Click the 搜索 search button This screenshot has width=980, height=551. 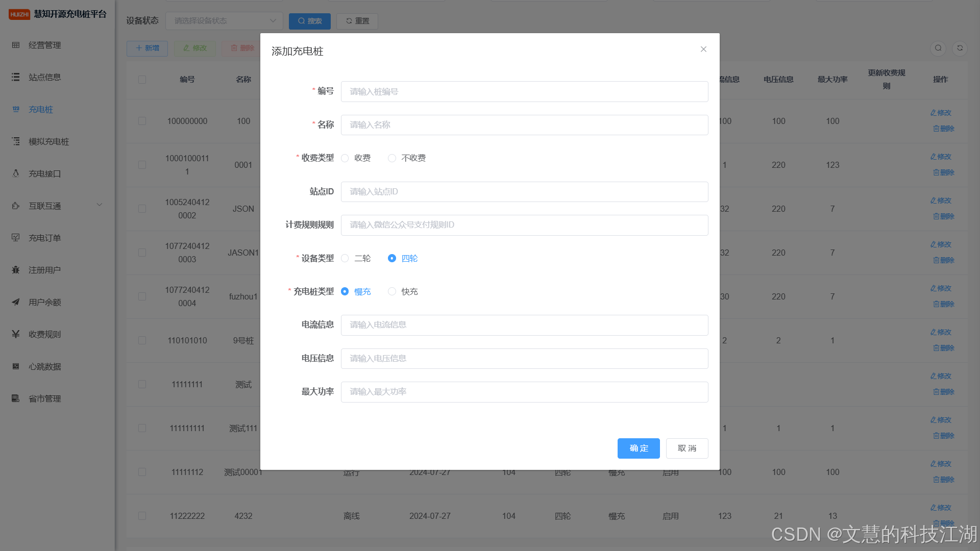coord(310,21)
